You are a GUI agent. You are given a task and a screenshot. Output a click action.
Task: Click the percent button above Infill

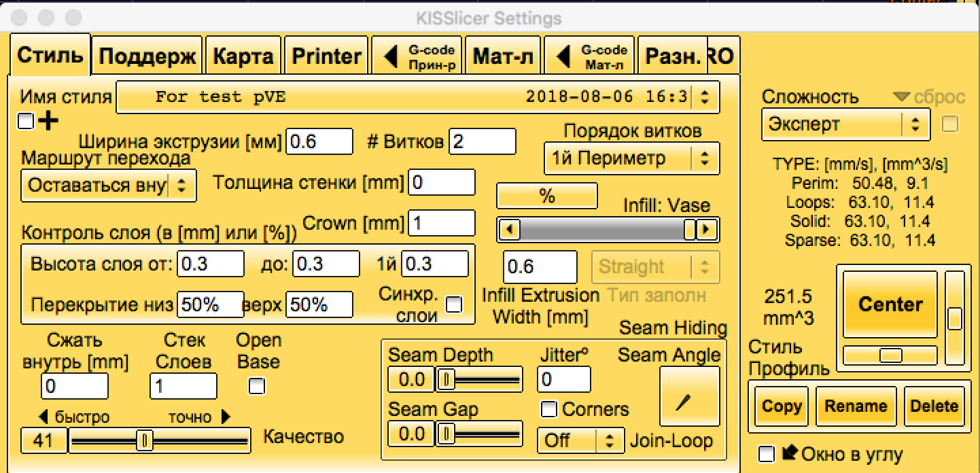[x=547, y=196]
